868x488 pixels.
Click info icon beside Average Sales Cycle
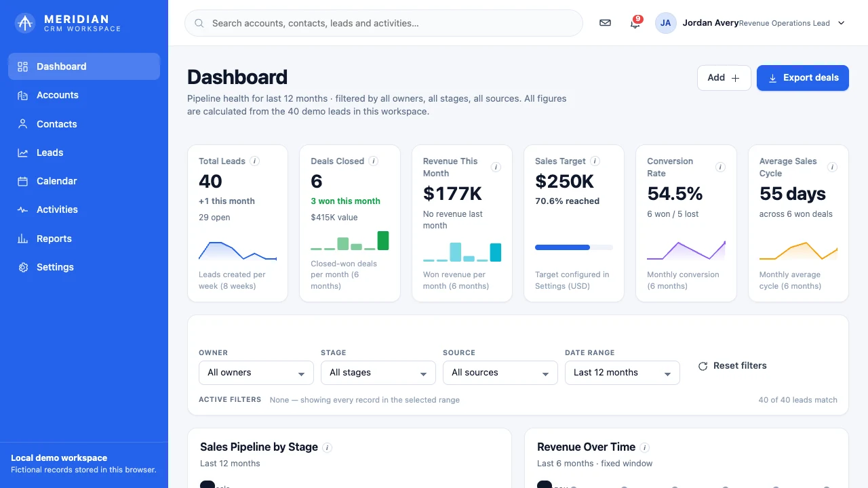(x=832, y=167)
